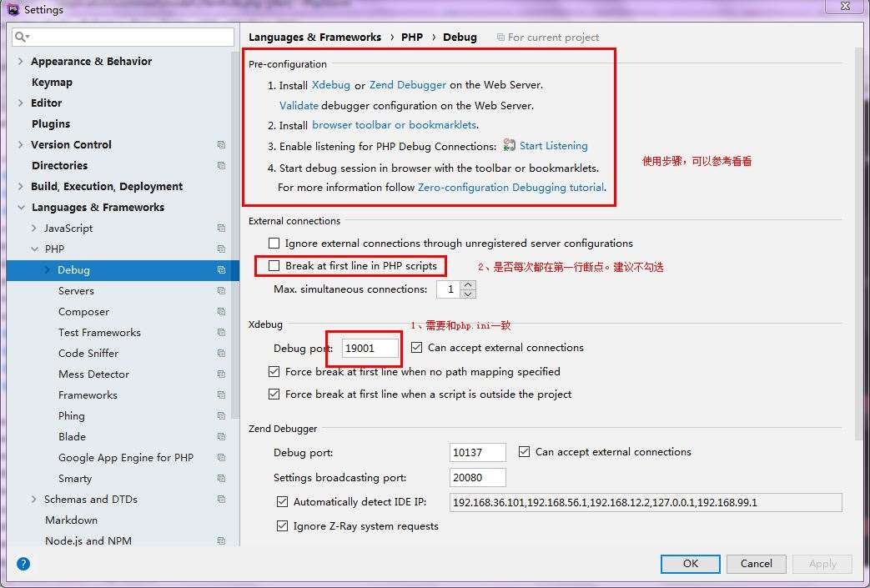Expand the Debug node arrow
The height and width of the screenshot is (588, 870).
(x=48, y=269)
